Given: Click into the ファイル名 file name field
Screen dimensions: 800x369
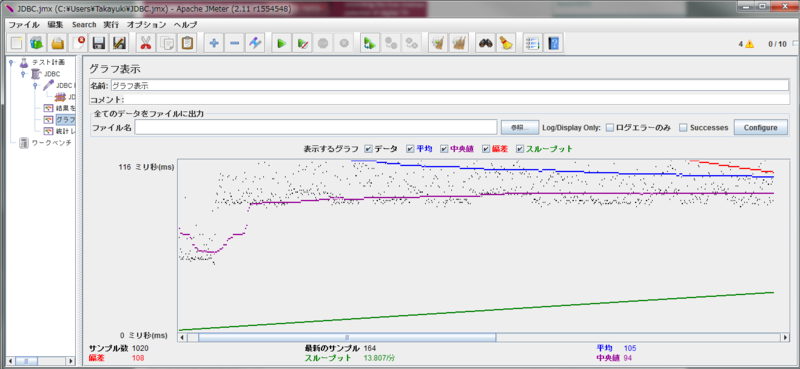Looking at the screenshot, I should [316, 127].
